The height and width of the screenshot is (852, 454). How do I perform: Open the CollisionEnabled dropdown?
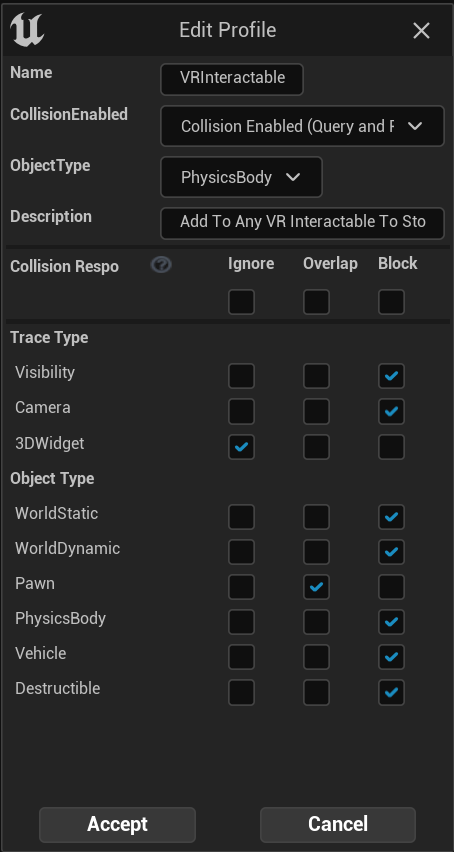[x=302, y=126]
